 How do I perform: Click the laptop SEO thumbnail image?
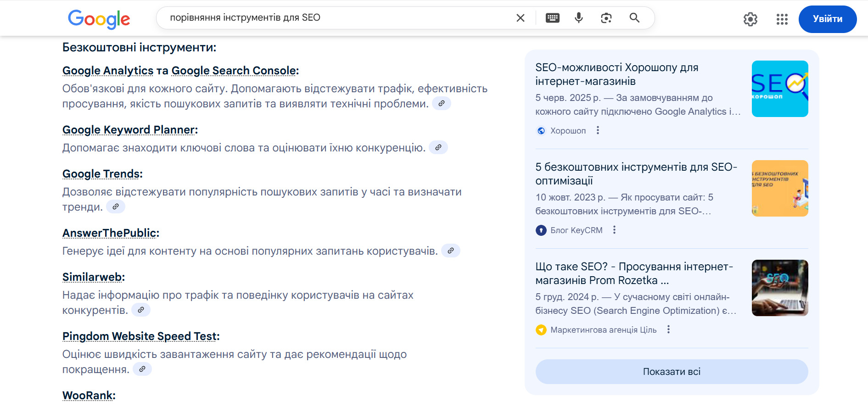click(x=780, y=288)
